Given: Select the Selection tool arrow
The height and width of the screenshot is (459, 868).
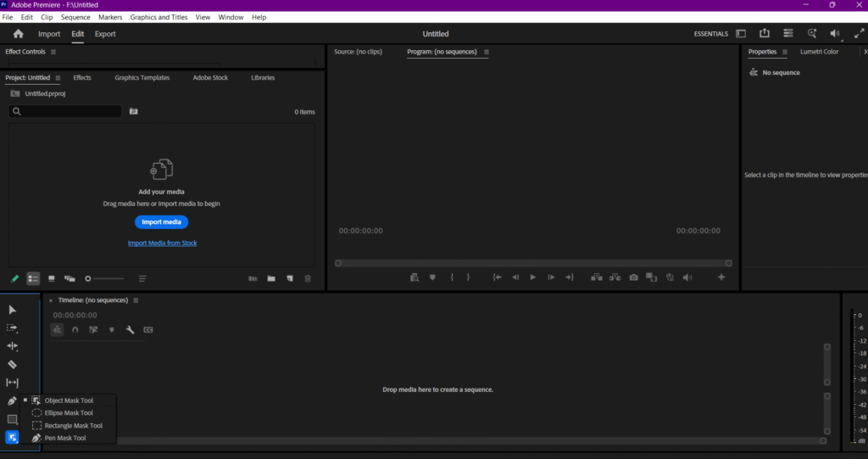Looking at the screenshot, I should (12, 310).
